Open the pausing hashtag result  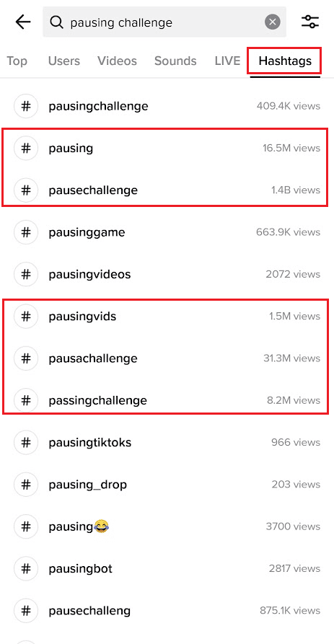[x=167, y=149]
